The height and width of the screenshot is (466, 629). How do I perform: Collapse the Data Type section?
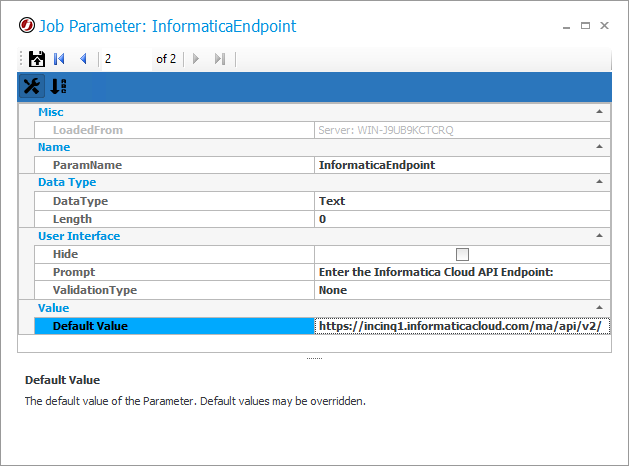[x=599, y=182]
